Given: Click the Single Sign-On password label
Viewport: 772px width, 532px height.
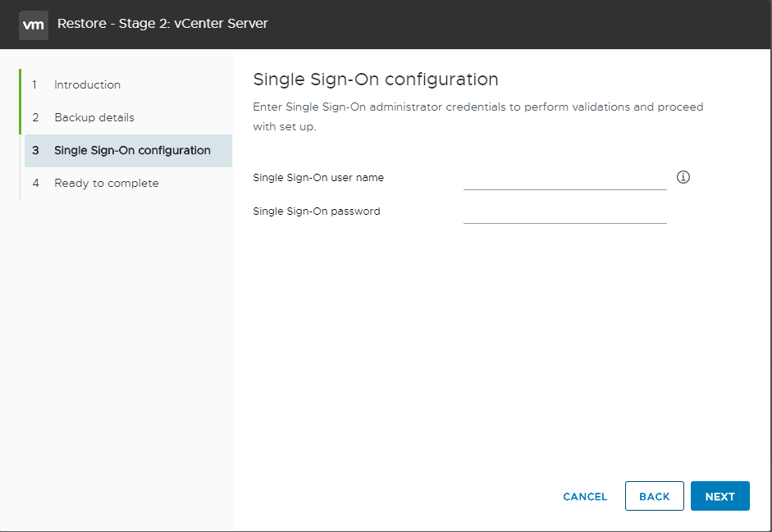Looking at the screenshot, I should click(x=317, y=211).
